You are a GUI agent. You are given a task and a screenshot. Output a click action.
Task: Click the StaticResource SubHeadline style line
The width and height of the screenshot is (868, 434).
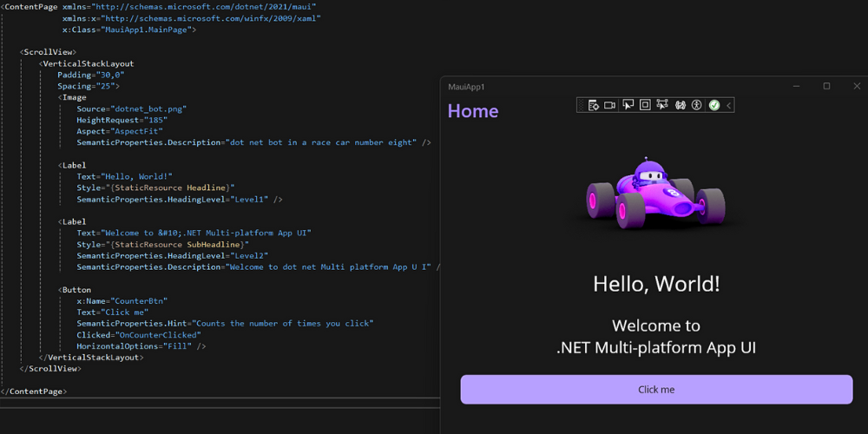click(163, 244)
